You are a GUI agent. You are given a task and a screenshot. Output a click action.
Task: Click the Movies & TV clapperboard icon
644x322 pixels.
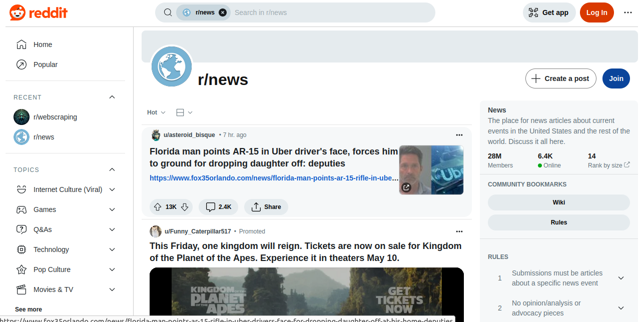[x=22, y=289]
